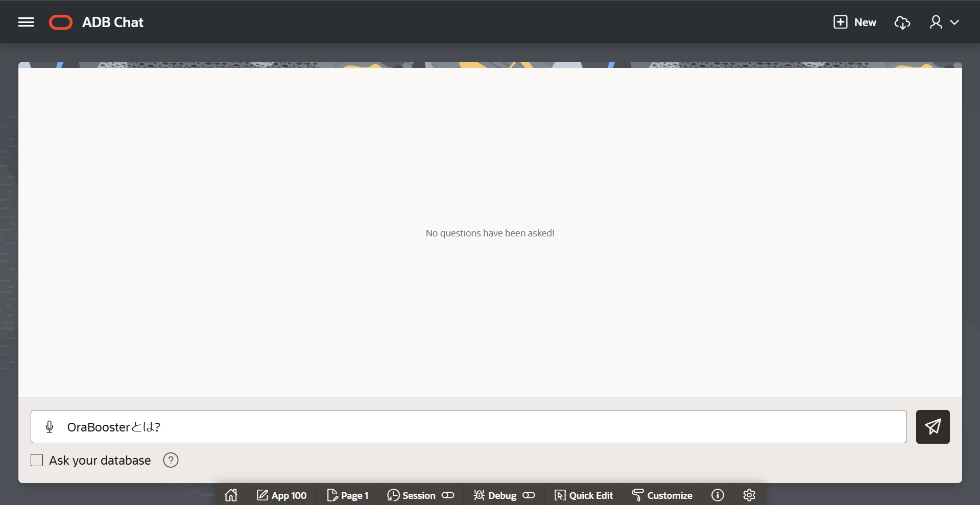This screenshot has height=505, width=980.
Task: Open help for Ask your database
Action: pos(171,460)
